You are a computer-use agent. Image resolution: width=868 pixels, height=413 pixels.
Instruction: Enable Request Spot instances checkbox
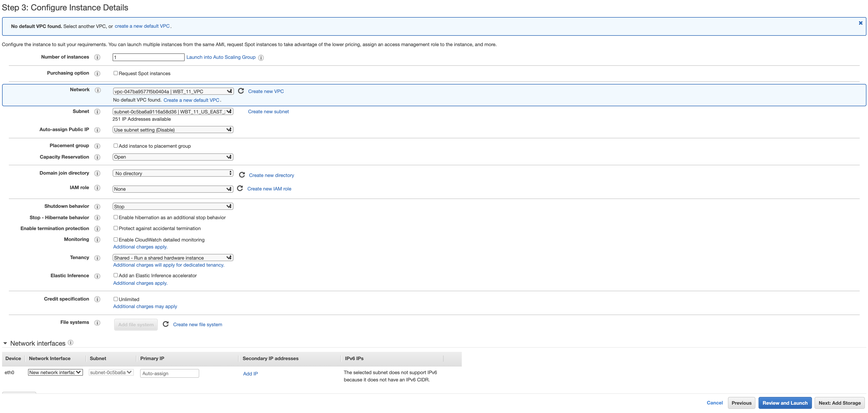pyautogui.click(x=116, y=73)
